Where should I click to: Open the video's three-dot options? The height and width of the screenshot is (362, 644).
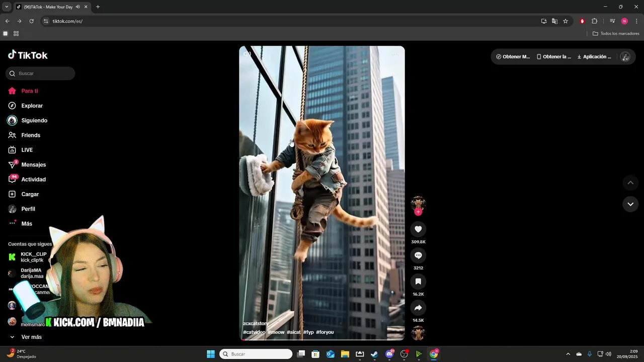point(395,54)
